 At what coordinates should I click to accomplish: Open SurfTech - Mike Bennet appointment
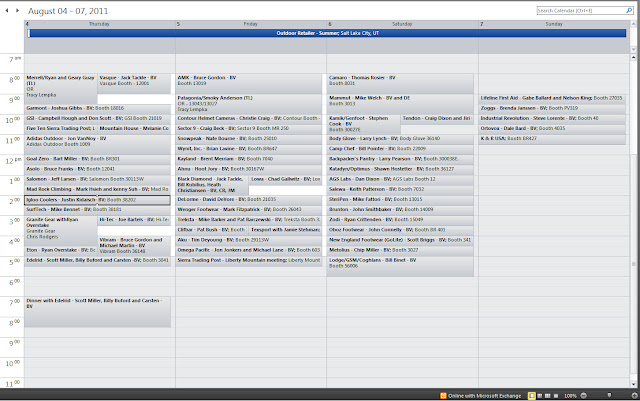98,210
